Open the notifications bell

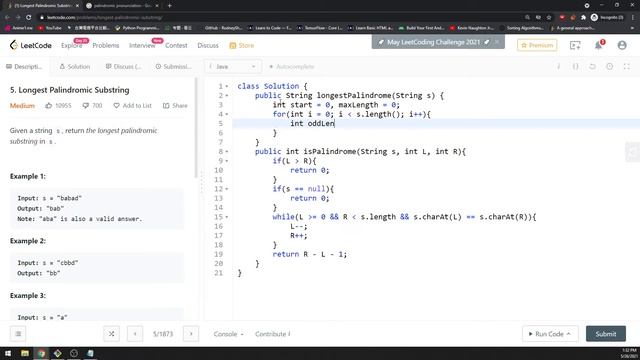coord(598,45)
